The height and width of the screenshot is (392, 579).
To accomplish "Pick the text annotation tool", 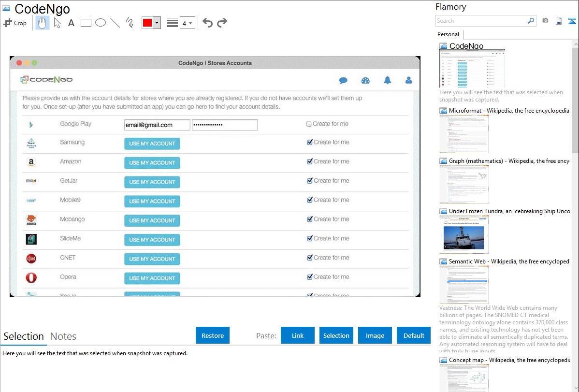I will 71,23.
